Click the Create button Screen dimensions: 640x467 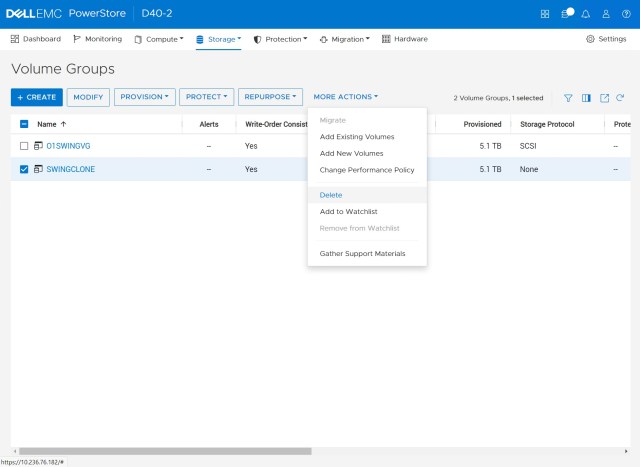click(x=37, y=97)
